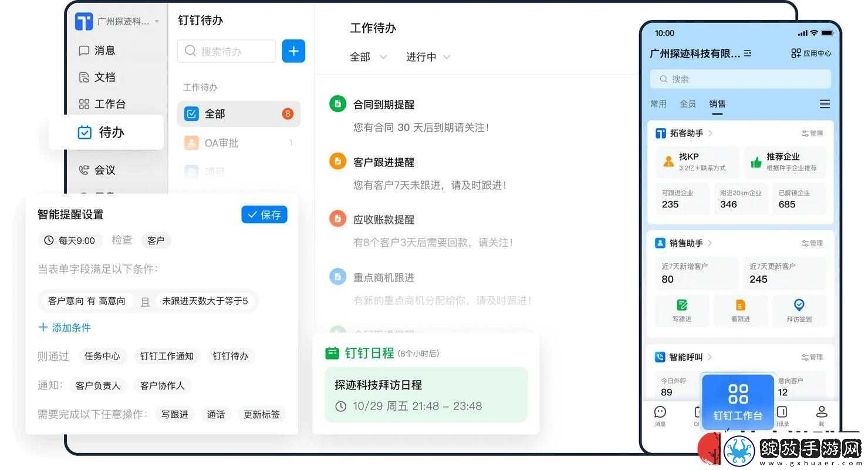Tap the 拜访签到 location check-in icon
Image resolution: width=868 pixels, height=470 pixels.
click(x=799, y=305)
